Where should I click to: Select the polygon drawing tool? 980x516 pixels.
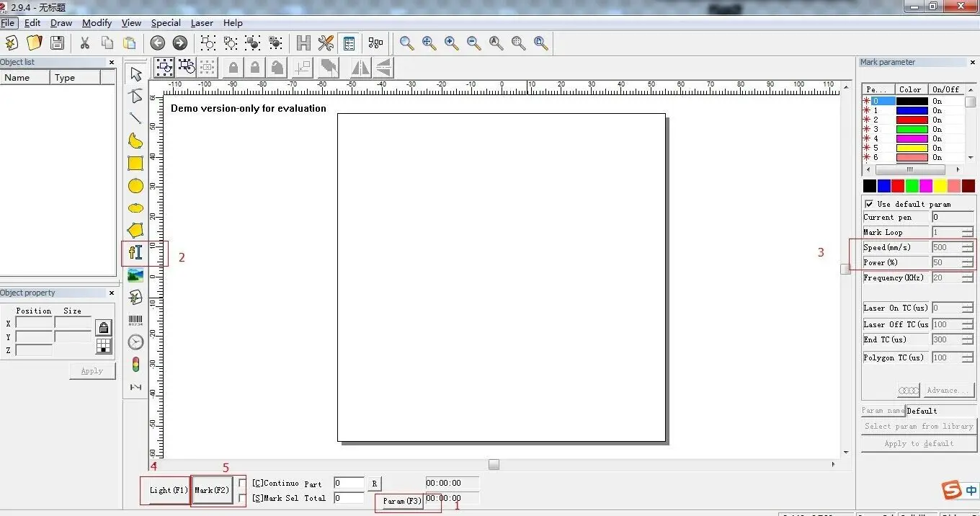(x=135, y=231)
